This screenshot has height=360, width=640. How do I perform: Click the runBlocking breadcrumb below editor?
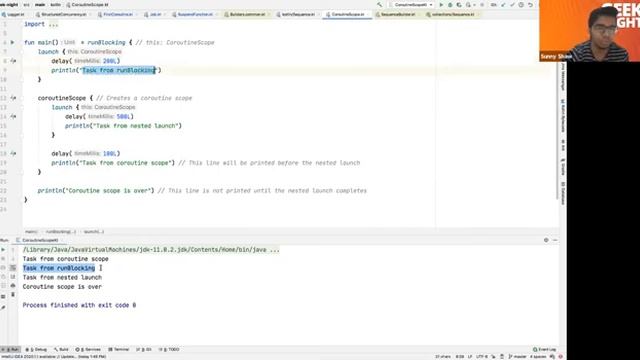point(60,232)
